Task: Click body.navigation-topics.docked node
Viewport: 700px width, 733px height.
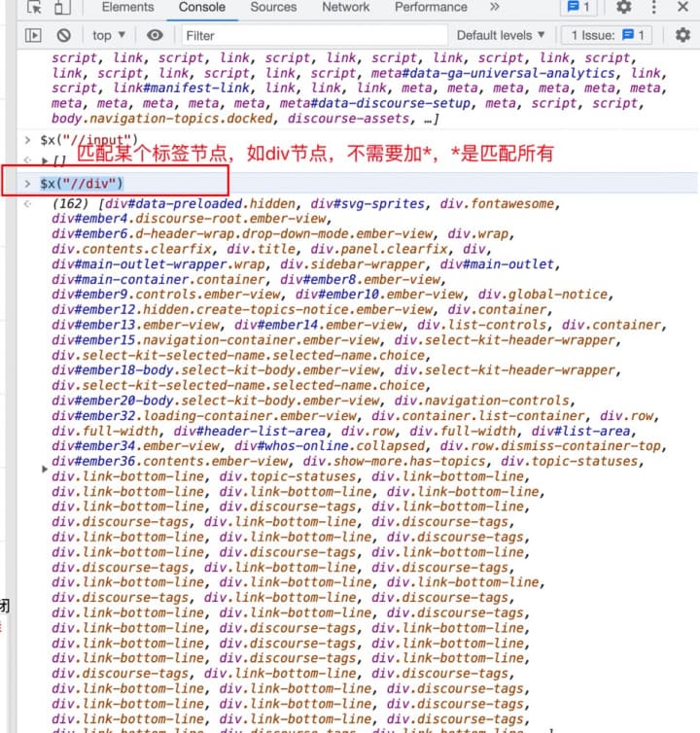Action: click(x=161, y=119)
